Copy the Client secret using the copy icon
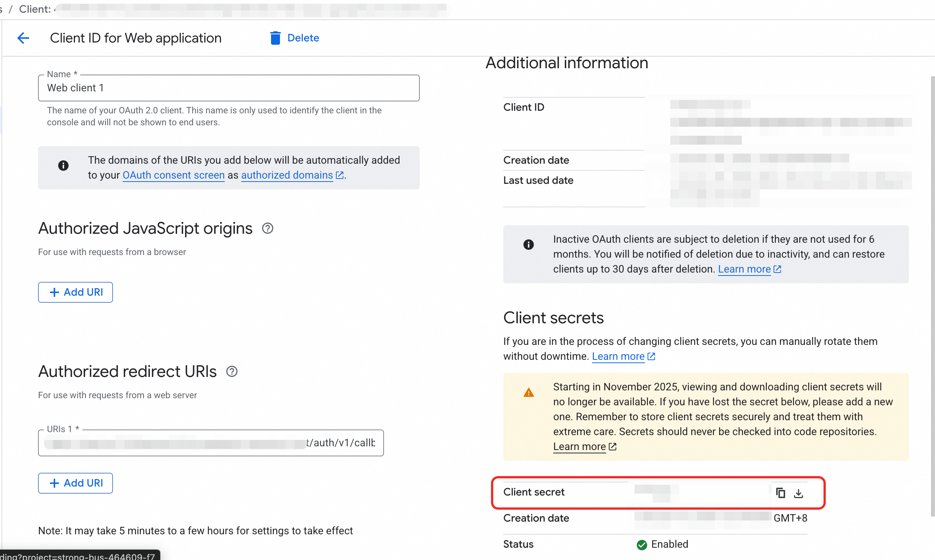 click(x=780, y=493)
